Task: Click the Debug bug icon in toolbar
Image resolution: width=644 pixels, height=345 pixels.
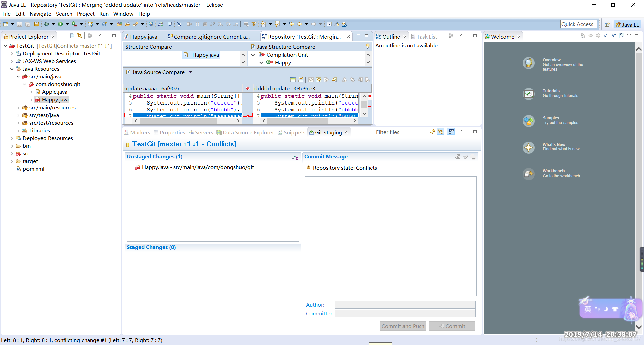Action: 47,24
